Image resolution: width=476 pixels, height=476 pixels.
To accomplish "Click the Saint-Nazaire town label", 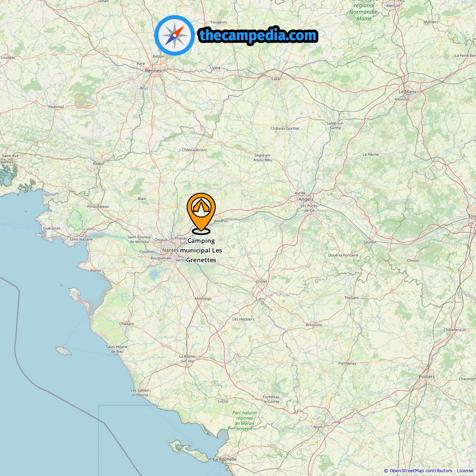I will pyautogui.click(x=81, y=239).
